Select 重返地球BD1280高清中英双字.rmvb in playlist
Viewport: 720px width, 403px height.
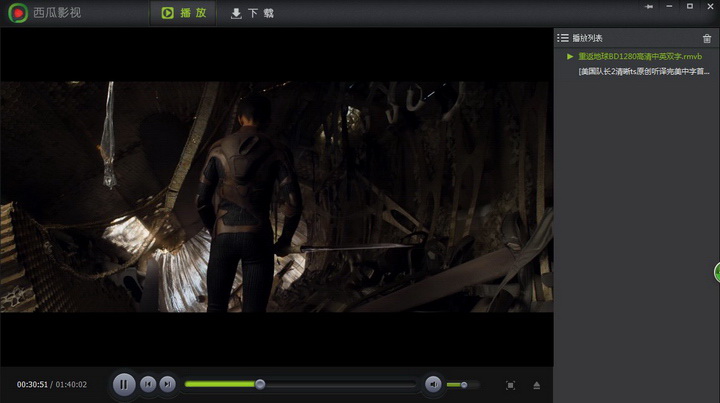[640, 56]
